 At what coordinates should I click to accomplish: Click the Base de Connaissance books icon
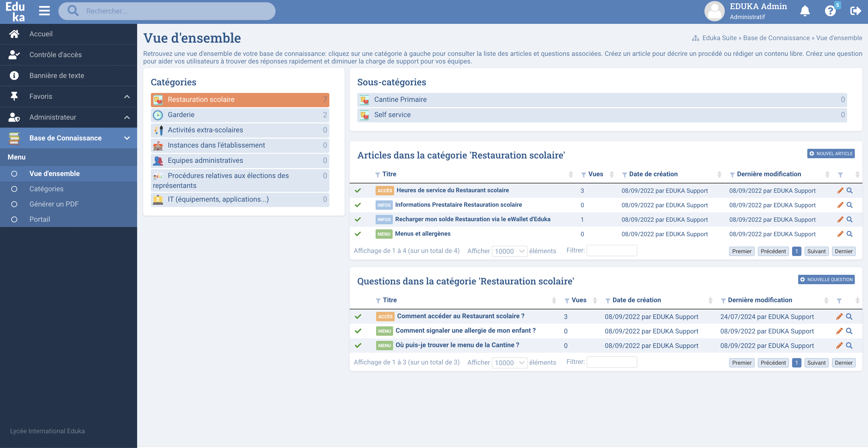tap(14, 138)
